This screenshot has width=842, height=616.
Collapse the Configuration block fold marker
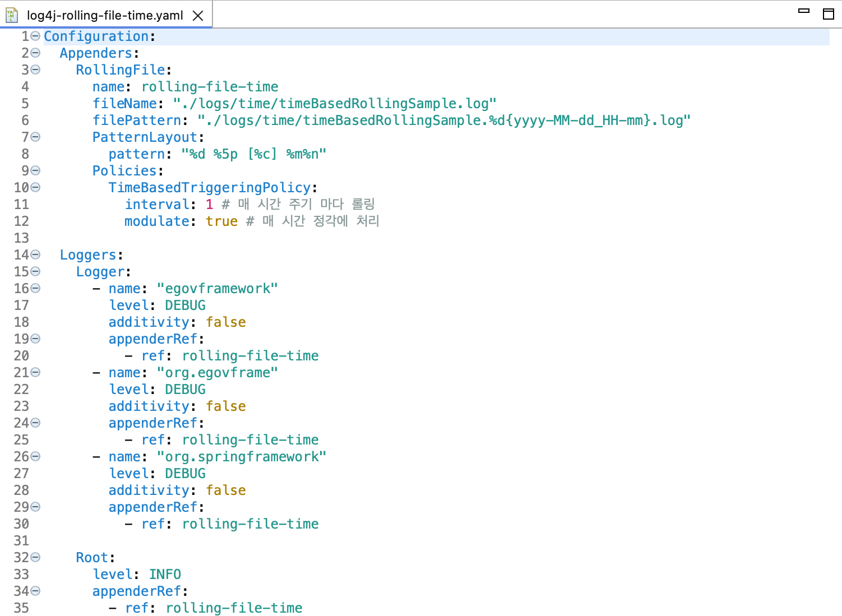tap(35, 36)
